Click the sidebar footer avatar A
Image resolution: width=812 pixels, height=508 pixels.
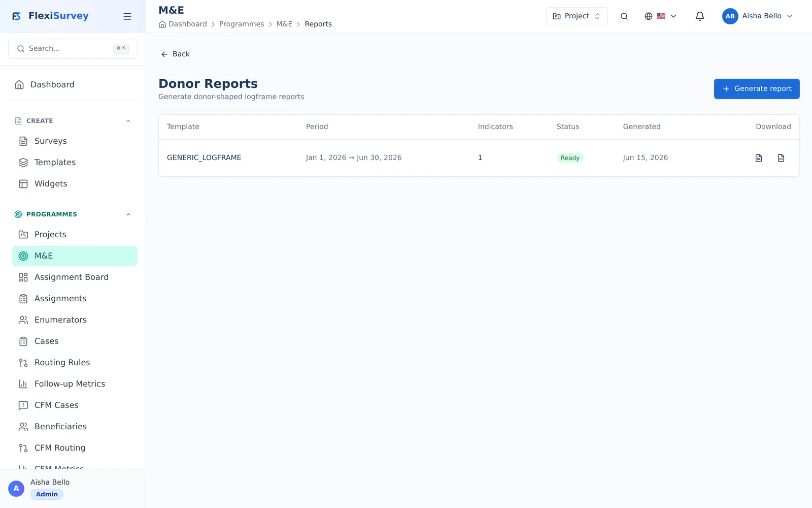coord(16,489)
